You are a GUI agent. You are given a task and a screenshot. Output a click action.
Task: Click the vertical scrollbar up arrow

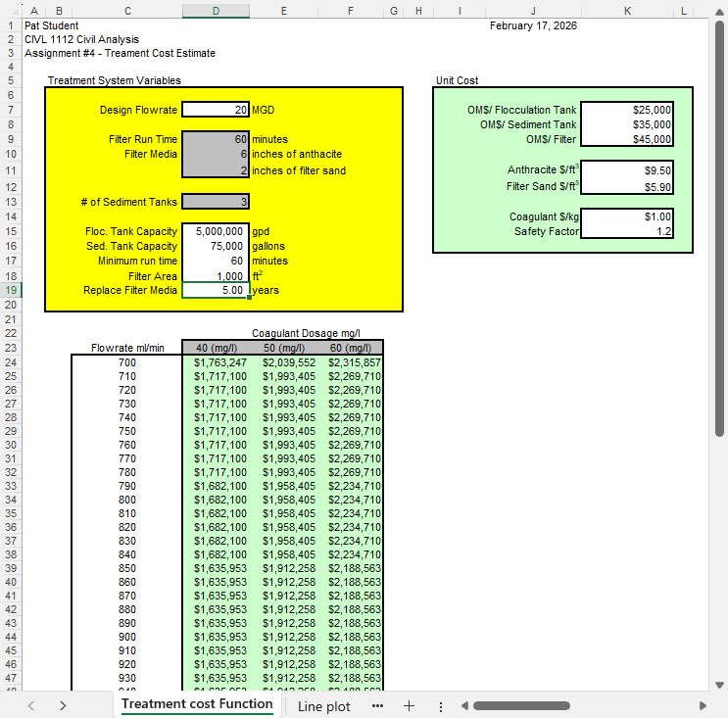pyautogui.click(x=720, y=10)
